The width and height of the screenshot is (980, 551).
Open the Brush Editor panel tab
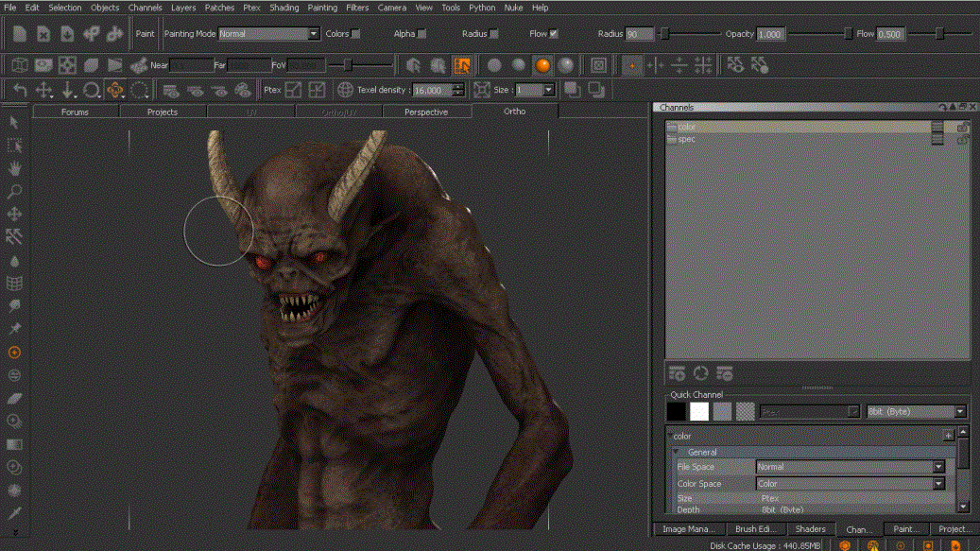[x=755, y=529]
